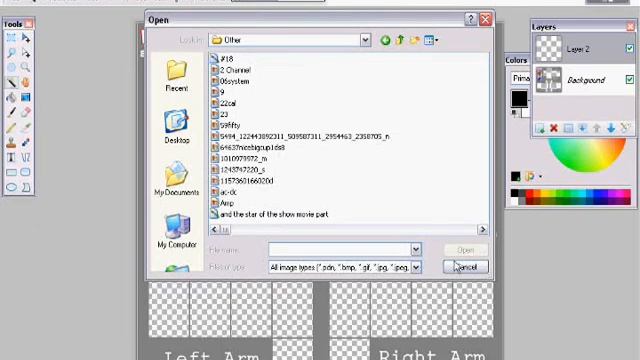The width and height of the screenshot is (640, 360).
Task: Pick the black primary color swatch
Action: coord(519,98)
